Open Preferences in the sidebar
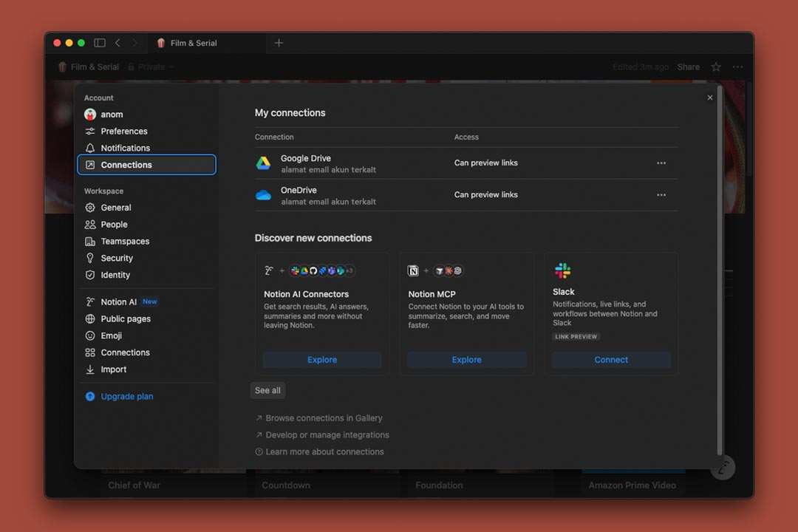Viewport: 798px width, 532px height. (x=146, y=131)
